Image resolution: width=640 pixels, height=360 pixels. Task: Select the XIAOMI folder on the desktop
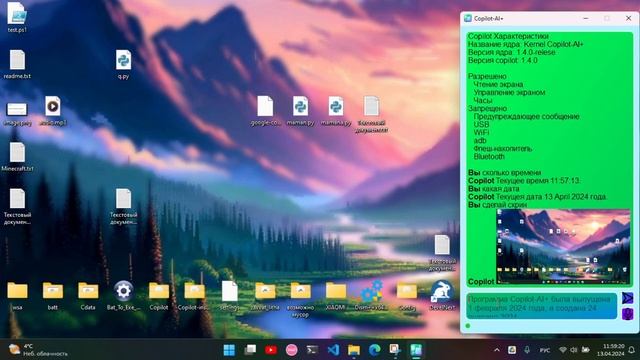pyautogui.click(x=336, y=296)
